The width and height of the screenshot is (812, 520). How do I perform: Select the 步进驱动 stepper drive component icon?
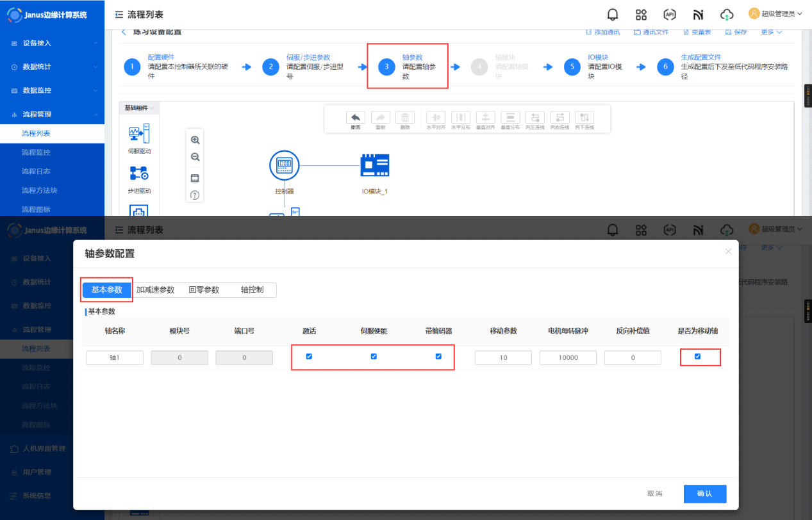point(139,174)
